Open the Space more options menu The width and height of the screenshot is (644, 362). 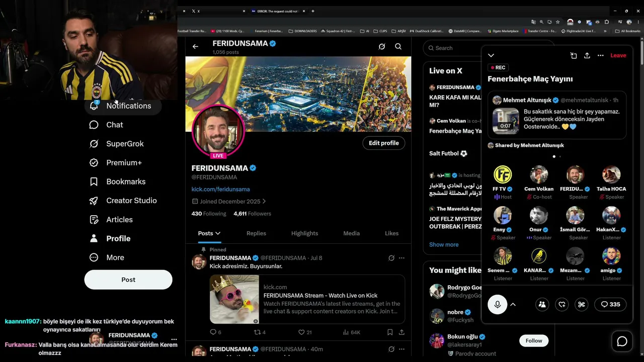tap(601, 55)
